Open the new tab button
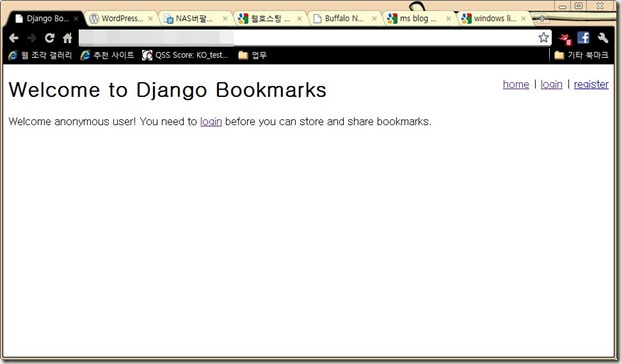Viewport: 621px width, 364px height. click(542, 18)
